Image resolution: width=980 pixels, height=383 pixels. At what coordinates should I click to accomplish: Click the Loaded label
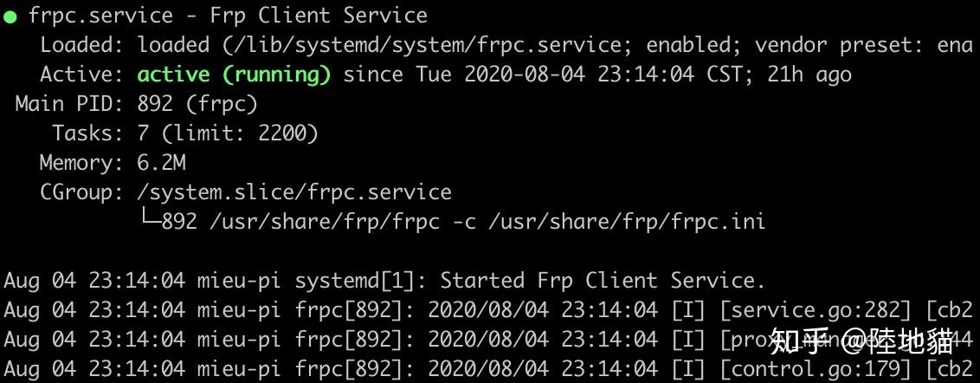point(82,46)
